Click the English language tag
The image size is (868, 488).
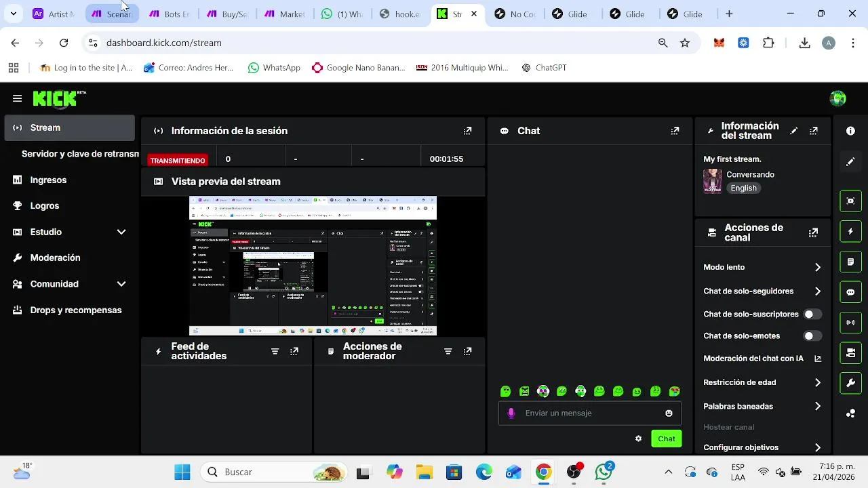(743, 188)
